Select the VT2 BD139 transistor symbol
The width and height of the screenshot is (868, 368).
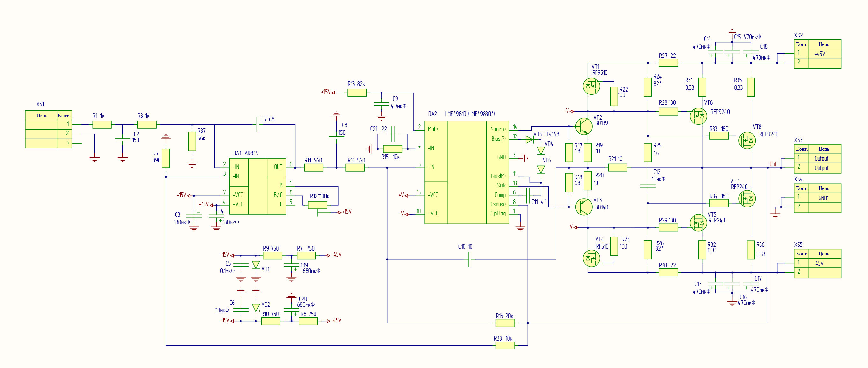point(583,126)
